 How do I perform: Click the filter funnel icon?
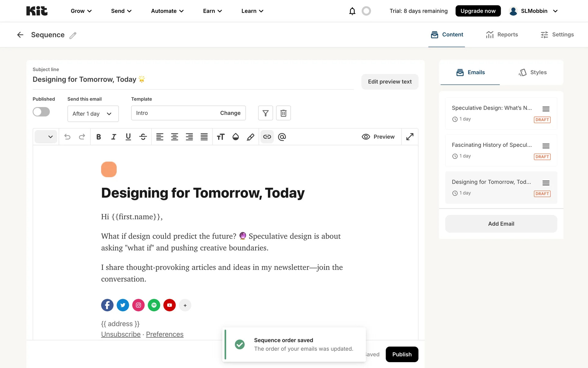(266, 113)
